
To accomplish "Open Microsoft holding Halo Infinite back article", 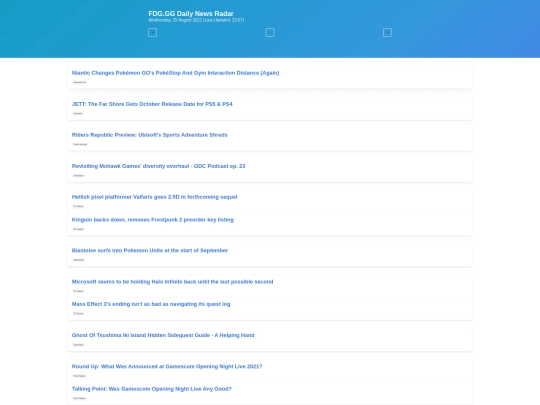I will pyautogui.click(x=172, y=282).
